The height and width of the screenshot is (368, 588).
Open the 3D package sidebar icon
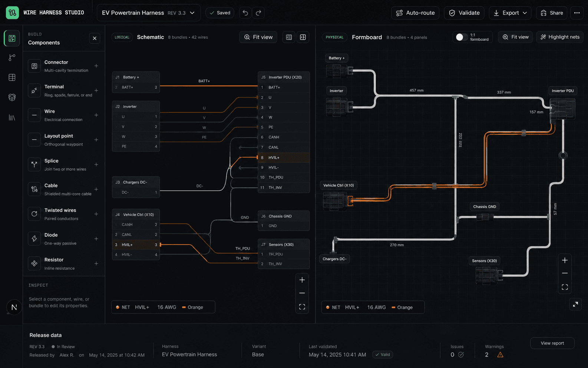tap(12, 97)
